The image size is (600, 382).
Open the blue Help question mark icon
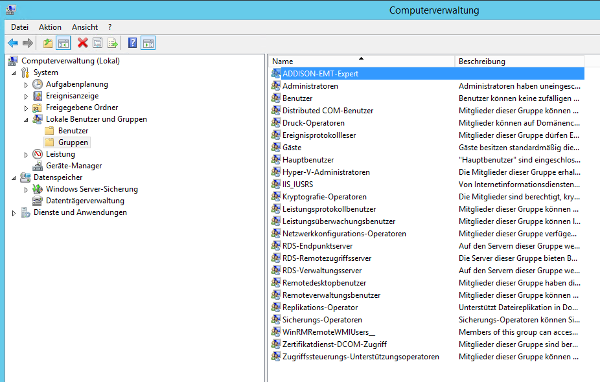pyautogui.click(x=132, y=43)
